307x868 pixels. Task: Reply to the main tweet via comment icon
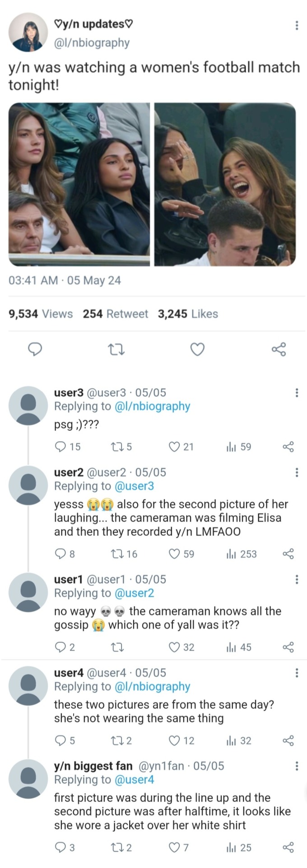pos(35,349)
